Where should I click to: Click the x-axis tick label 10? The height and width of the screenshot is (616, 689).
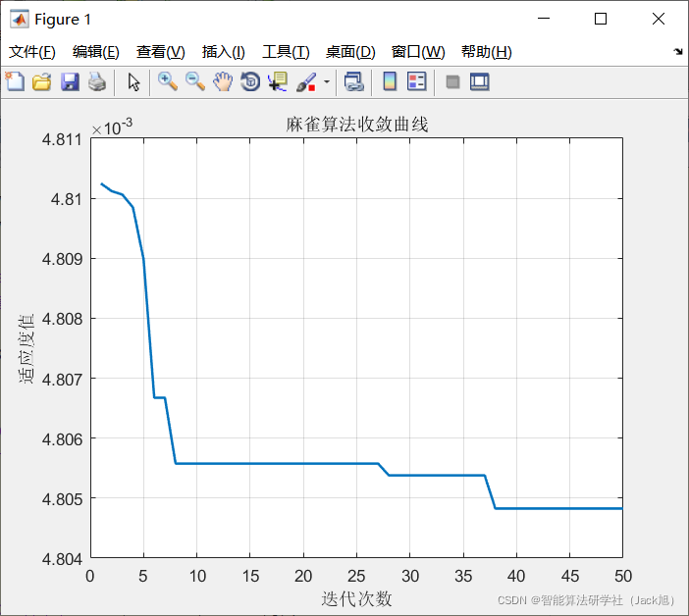(x=197, y=576)
